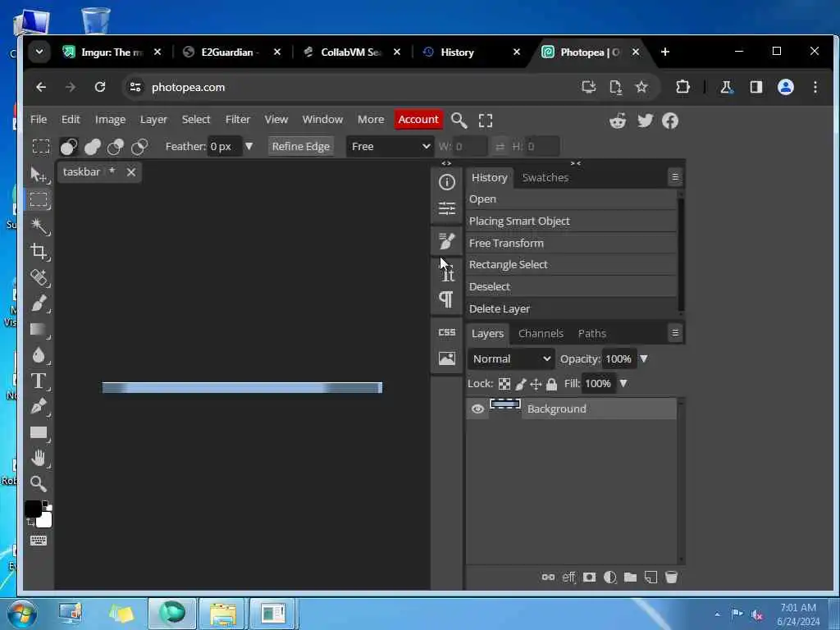Open the Filter menu
Viewport: 840px width, 630px height.
238,120
